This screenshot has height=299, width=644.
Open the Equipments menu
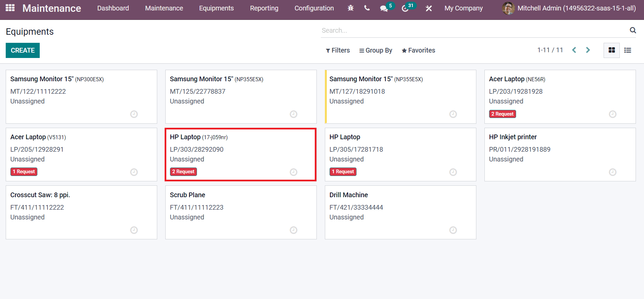216,8
